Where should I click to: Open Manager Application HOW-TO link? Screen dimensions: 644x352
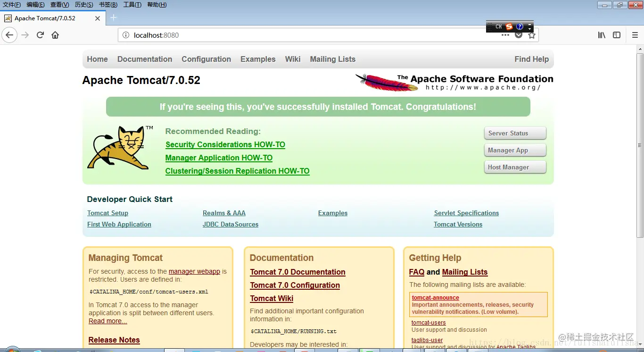coord(219,158)
